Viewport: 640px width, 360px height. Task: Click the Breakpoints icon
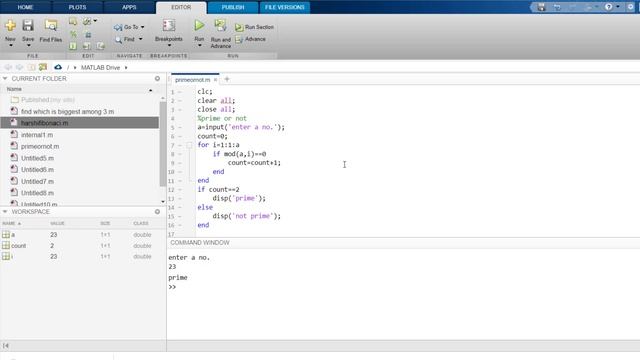click(x=169, y=25)
